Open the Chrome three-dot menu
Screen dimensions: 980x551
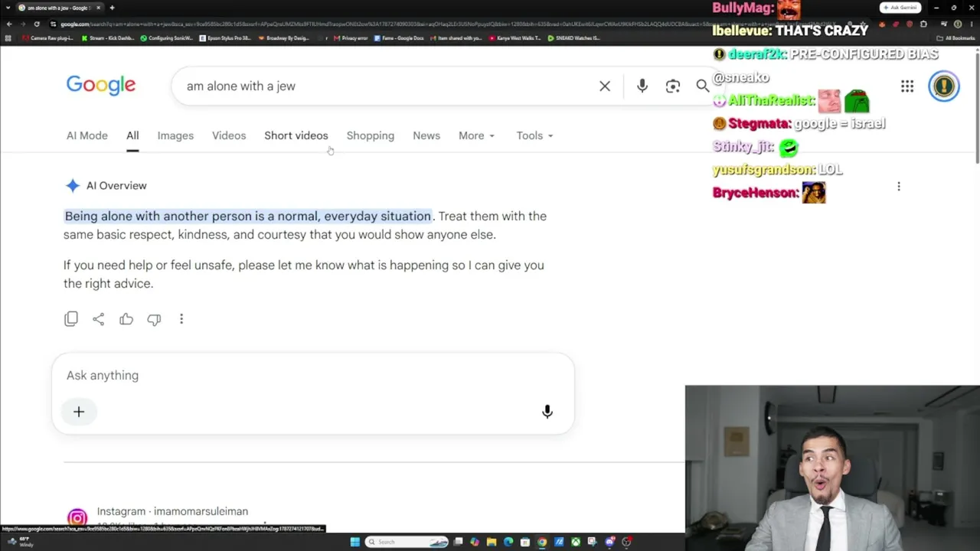(x=971, y=24)
